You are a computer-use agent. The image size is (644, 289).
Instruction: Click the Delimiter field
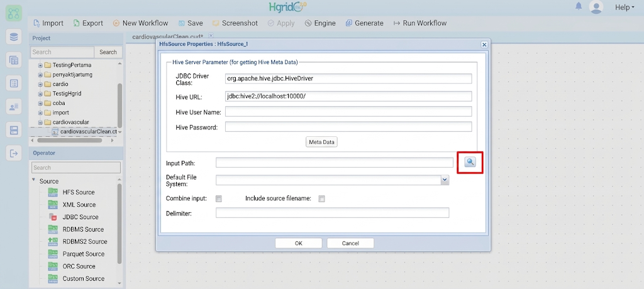(x=332, y=212)
